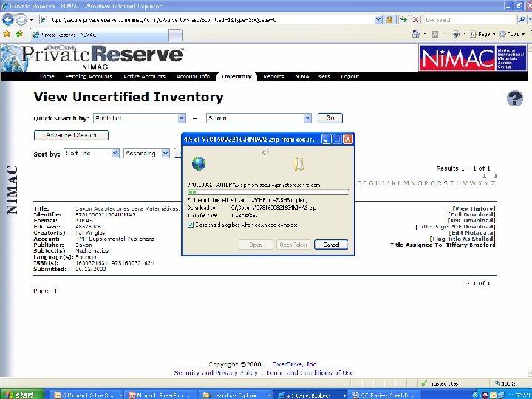The image size is (532, 399).
Task: Click the identifier 9781600321634NIMAS value
Action: (x=106, y=215)
